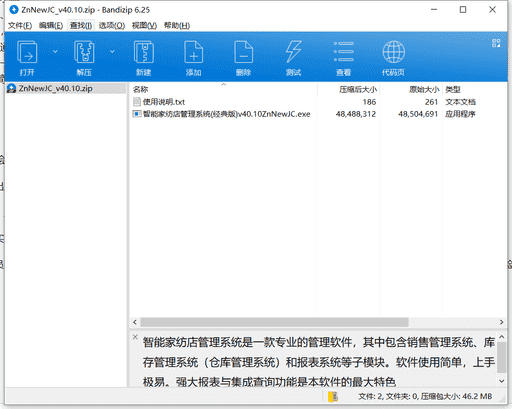This screenshot has height=409, width=512.
Task: Click the toolbar layout grid icon
Action: pyautogui.click(x=496, y=43)
